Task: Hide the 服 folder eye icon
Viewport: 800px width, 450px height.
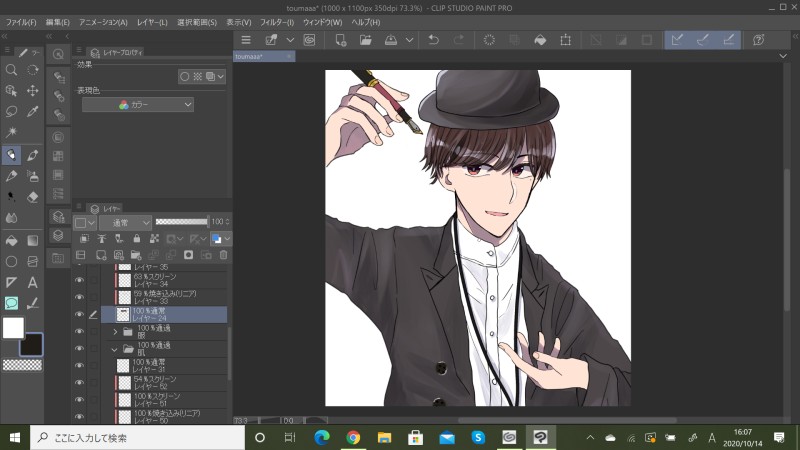Action: click(x=79, y=331)
